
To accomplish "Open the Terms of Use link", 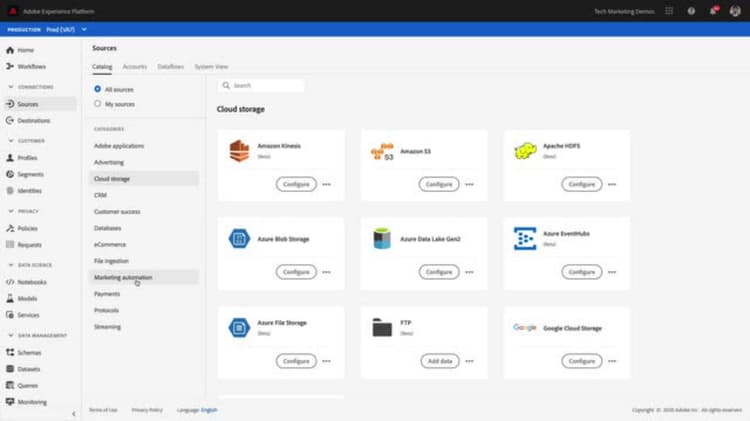I will pyautogui.click(x=103, y=410).
